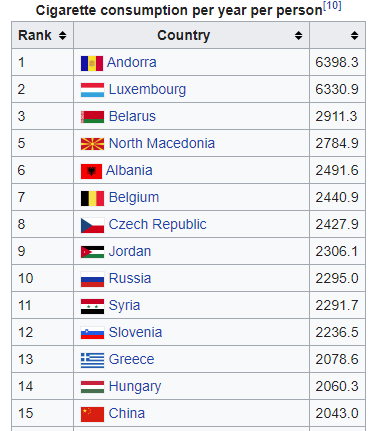The width and height of the screenshot is (375, 431).
Task: Click the Country column header text
Action: pyautogui.click(x=184, y=35)
